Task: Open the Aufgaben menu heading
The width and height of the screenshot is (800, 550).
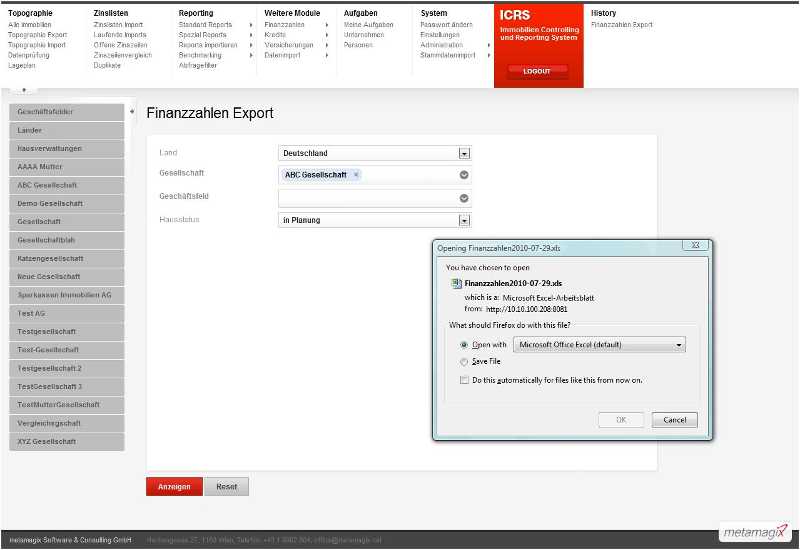Action: pyautogui.click(x=360, y=13)
